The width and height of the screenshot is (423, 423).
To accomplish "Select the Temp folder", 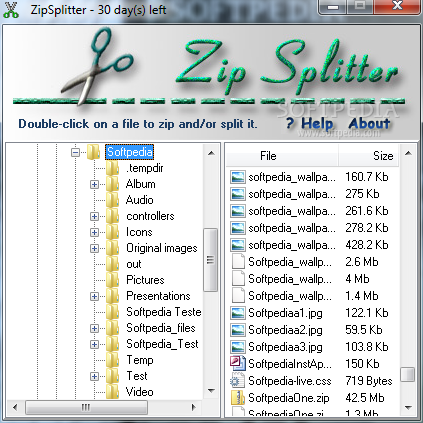I will [140, 360].
